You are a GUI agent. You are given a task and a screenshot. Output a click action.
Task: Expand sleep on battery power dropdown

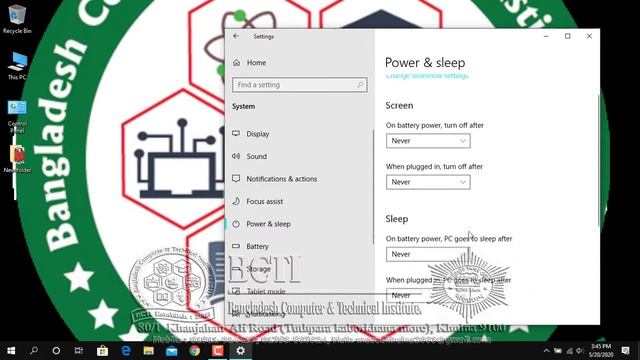coord(428,254)
